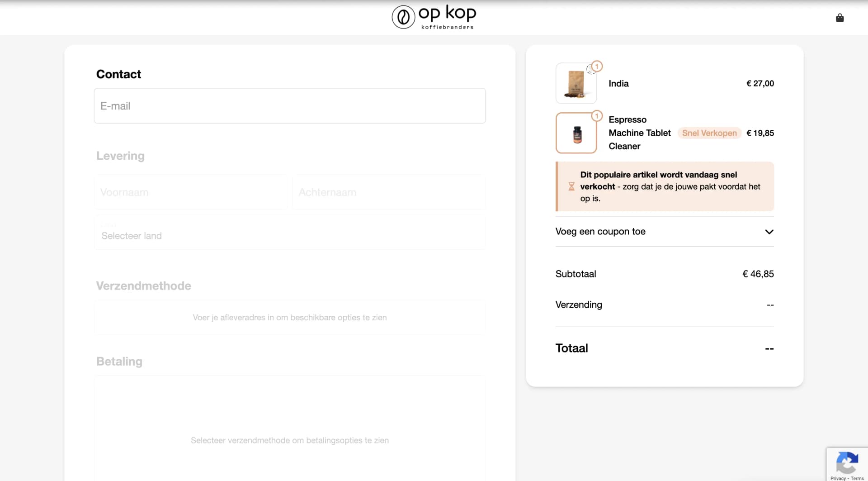Focus the E-mail input field
The height and width of the screenshot is (481, 868).
point(289,106)
